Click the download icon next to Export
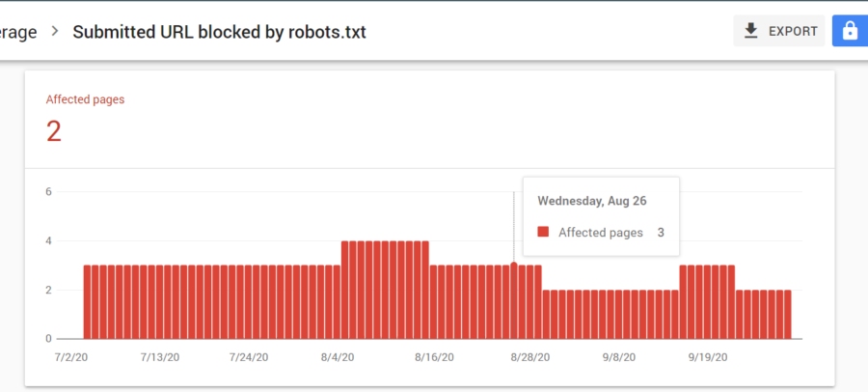Image resolution: width=868 pixels, height=392 pixels. [x=751, y=31]
